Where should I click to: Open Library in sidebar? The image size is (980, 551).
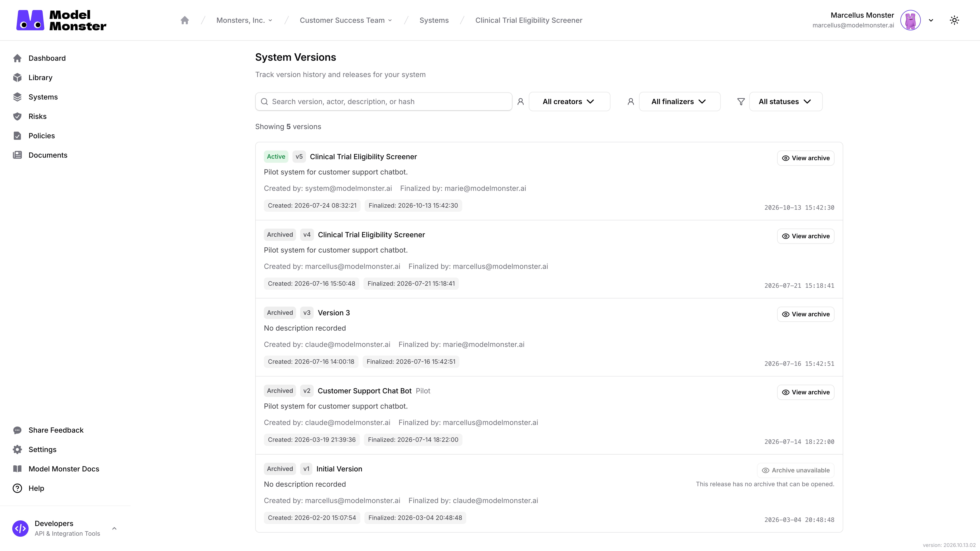click(x=40, y=78)
